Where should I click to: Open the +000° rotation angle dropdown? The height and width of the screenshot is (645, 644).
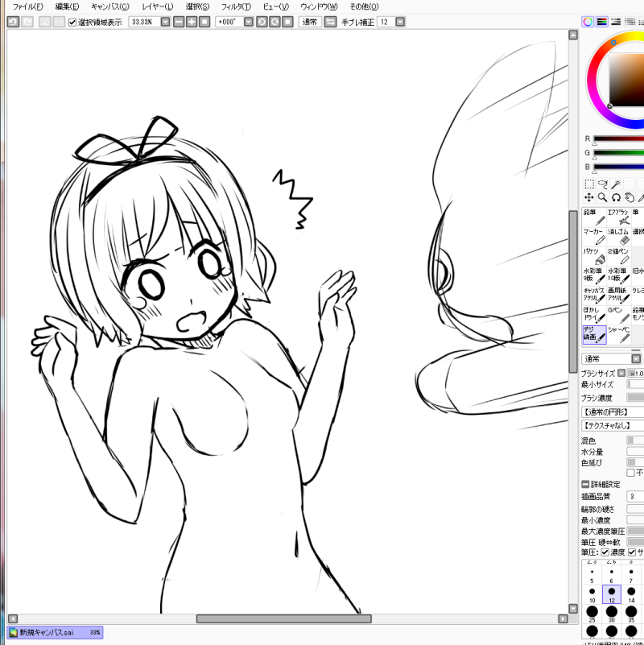(x=249, y=22)
